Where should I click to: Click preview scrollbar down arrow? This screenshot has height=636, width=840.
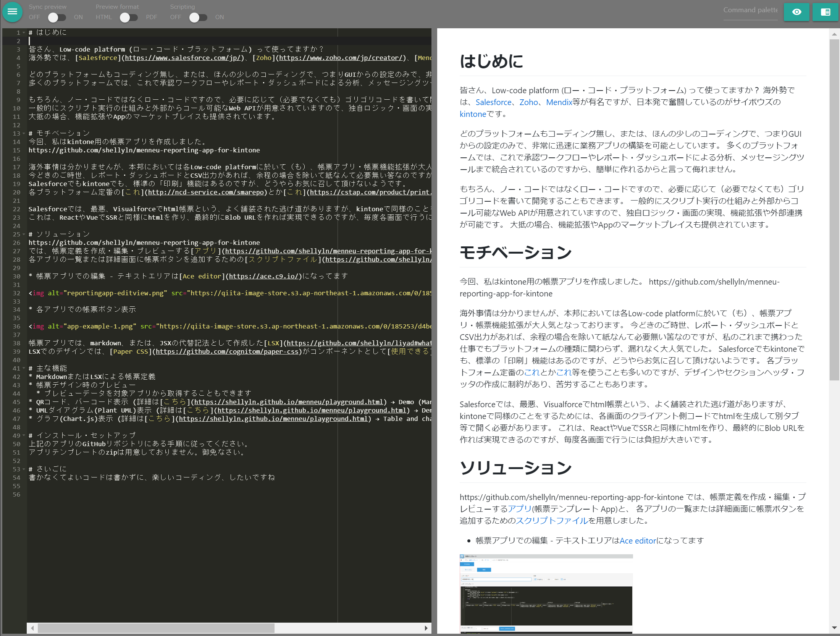pyautogui.click(x=834, y=628)
